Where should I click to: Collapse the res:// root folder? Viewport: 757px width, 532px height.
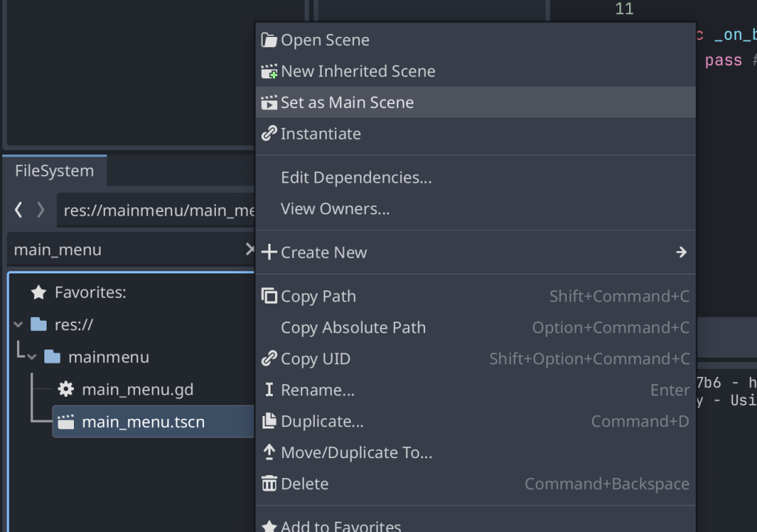pyautogui.click(x=18, y=324)
